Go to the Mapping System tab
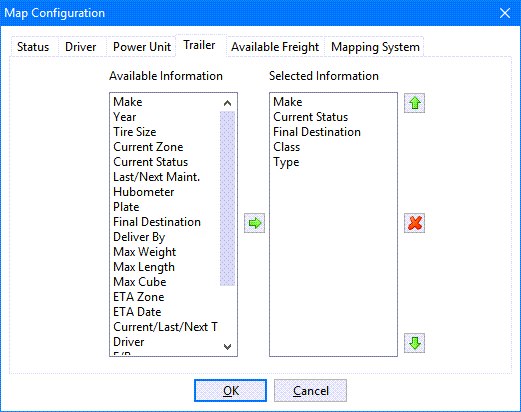The width and height of the screenshot is (521, 412). tap(375, 47)
